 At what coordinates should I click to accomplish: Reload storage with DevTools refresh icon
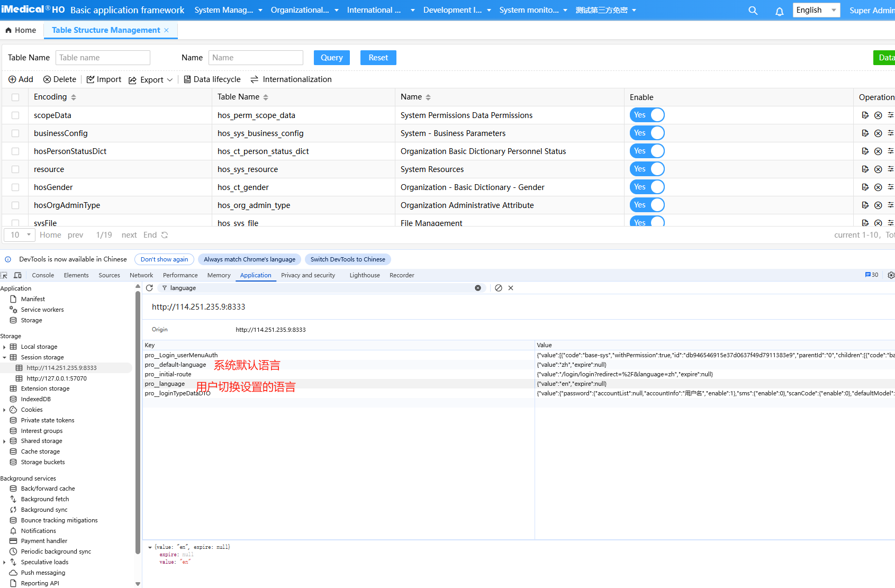click(x=149, y=288)
